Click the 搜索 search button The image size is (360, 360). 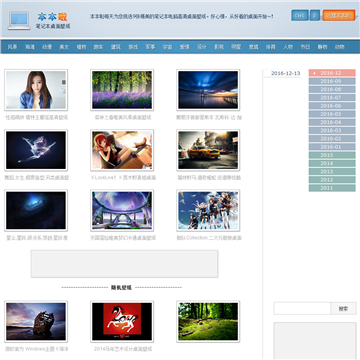pos(343,308)
